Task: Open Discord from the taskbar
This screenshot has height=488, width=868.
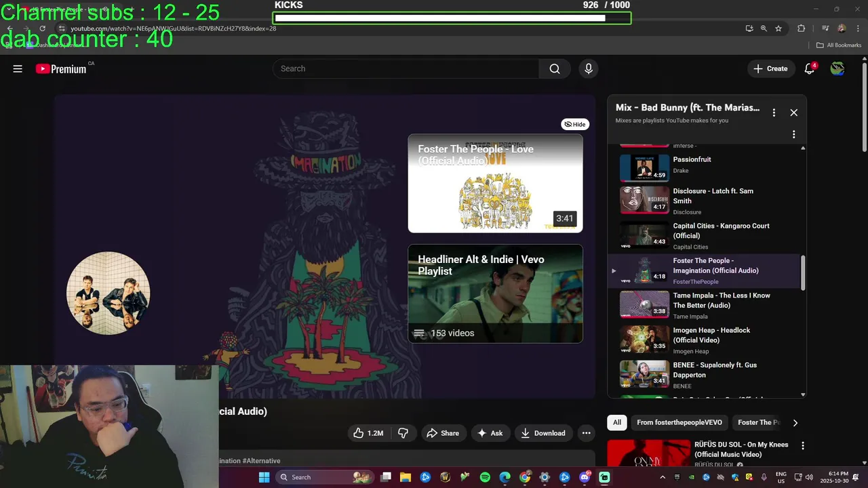Action: coord(585,477)
